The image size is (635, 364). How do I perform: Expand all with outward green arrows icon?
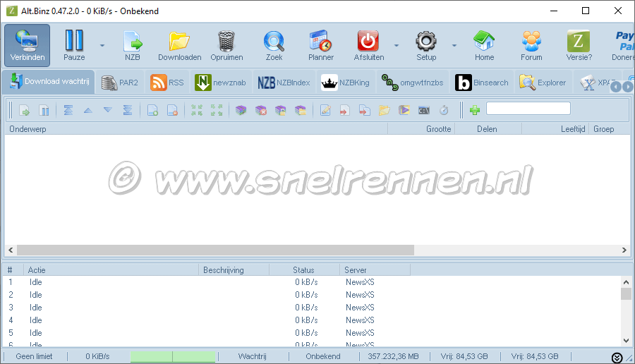(x=217, y=110)
